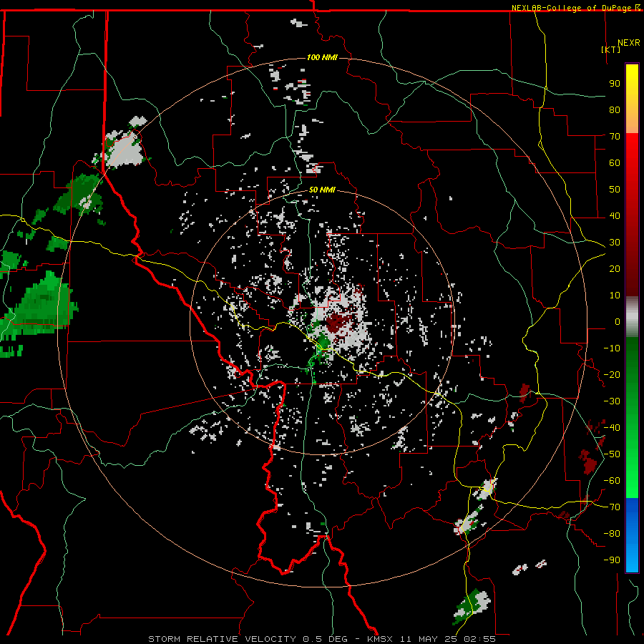Click the blue bottom segment of the color bar
This screenshot has width=644, height=644.
click(x=632, y=535)
